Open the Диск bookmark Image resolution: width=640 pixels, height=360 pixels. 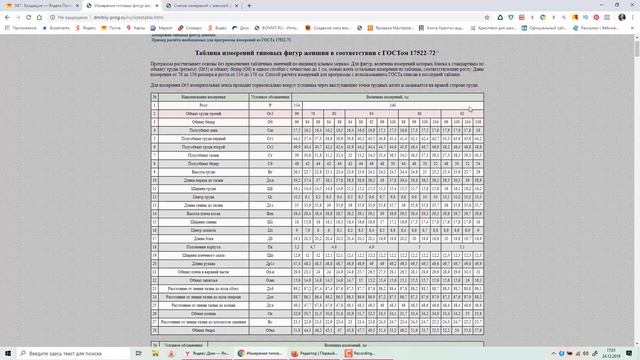(x=240, y=28)
